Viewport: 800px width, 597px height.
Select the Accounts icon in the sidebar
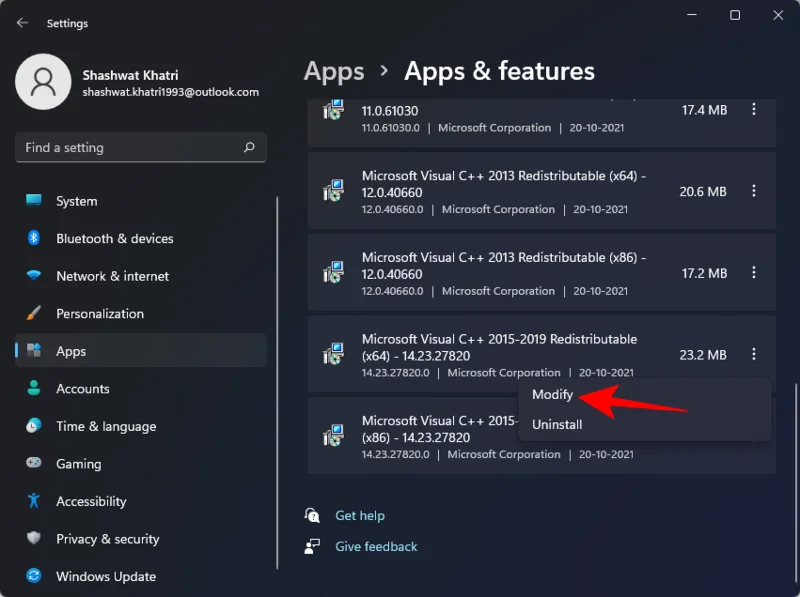(33, 389)
